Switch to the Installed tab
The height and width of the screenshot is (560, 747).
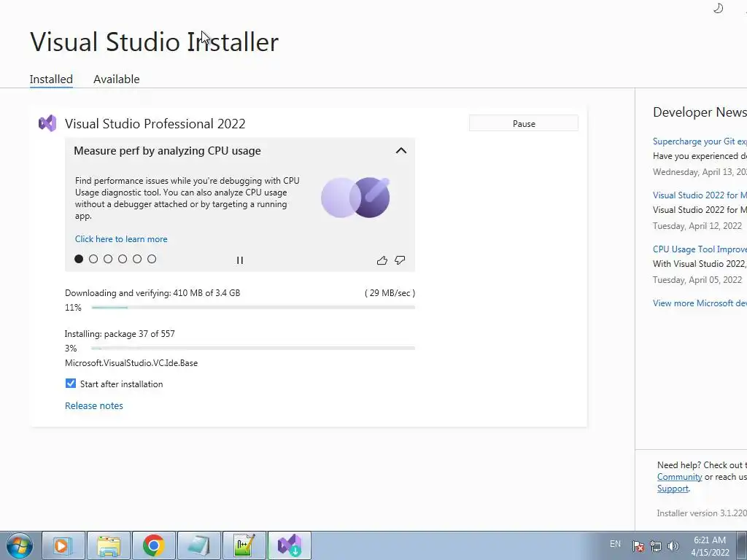click(51, 79)
